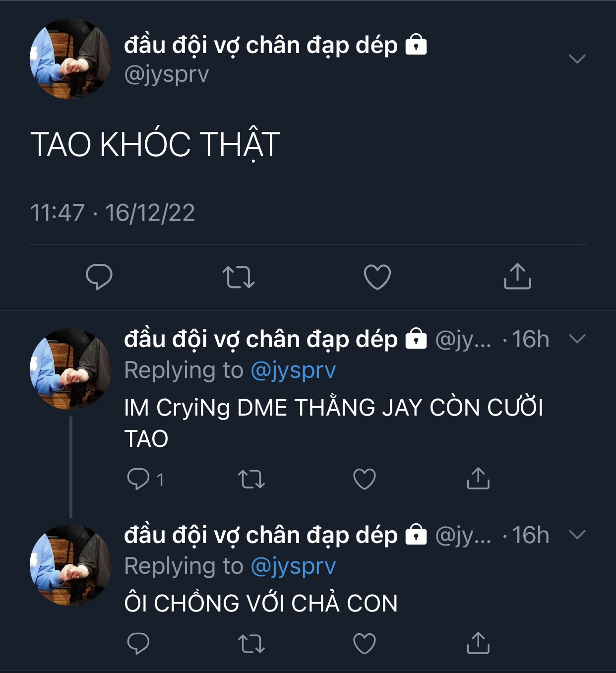Like the IM CryiNg DME reply

365,479
